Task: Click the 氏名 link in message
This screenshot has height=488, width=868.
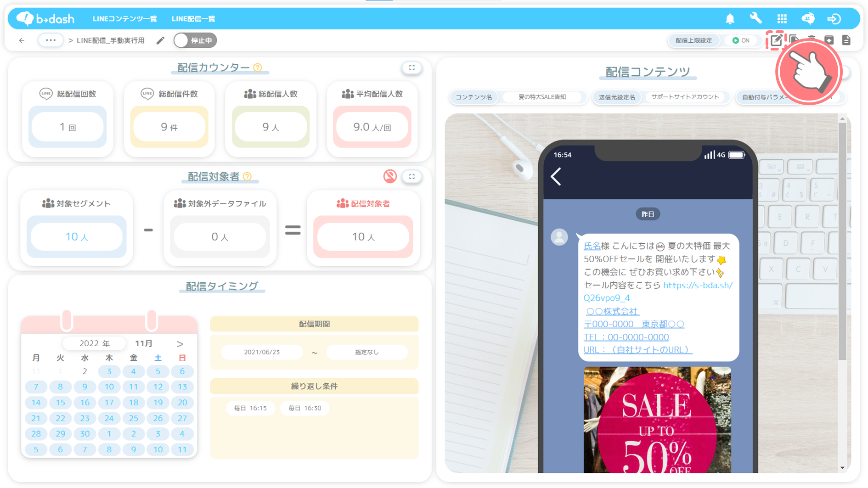Action: click(x=592, y=246)
